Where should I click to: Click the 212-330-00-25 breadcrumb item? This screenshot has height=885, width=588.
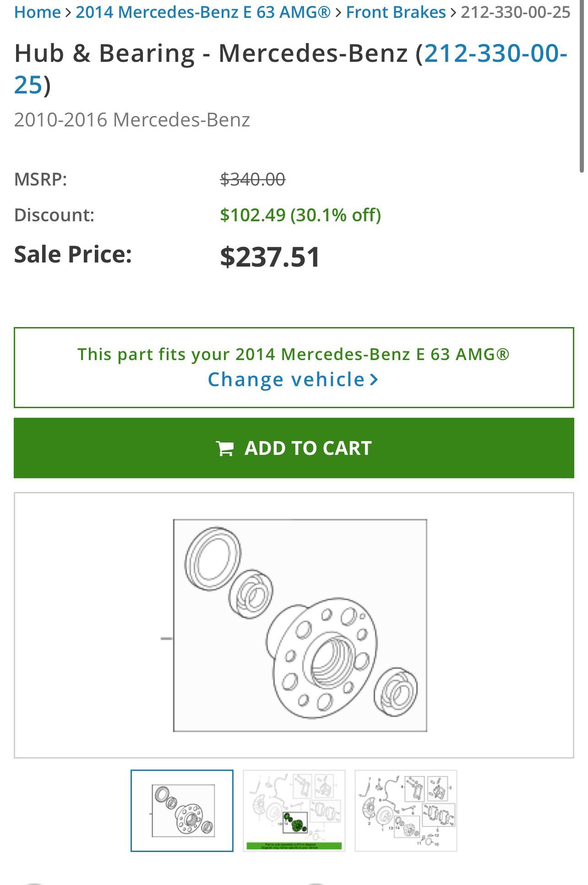(516, 12)
